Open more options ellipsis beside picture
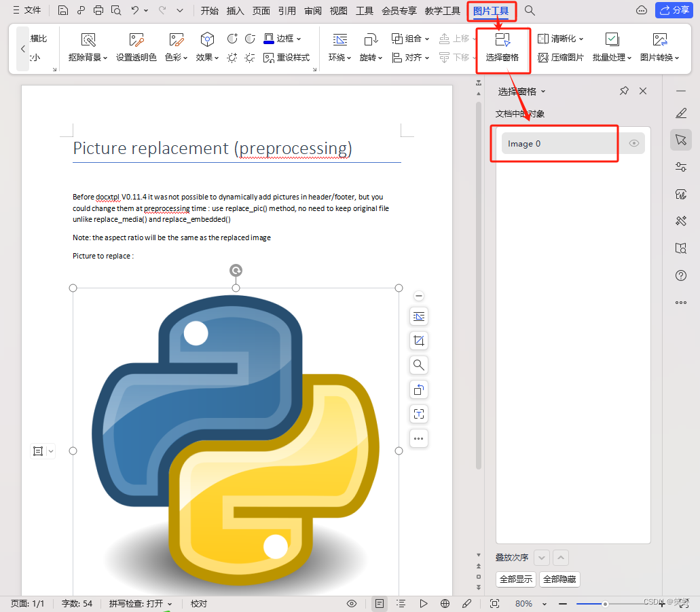The image size is (700, 612). point(419,438)
